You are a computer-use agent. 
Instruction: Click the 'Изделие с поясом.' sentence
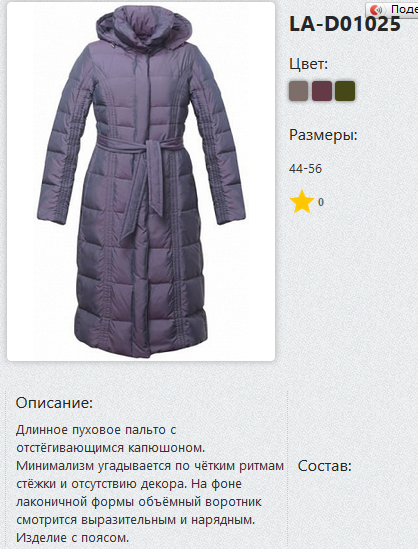pos(72,537)
